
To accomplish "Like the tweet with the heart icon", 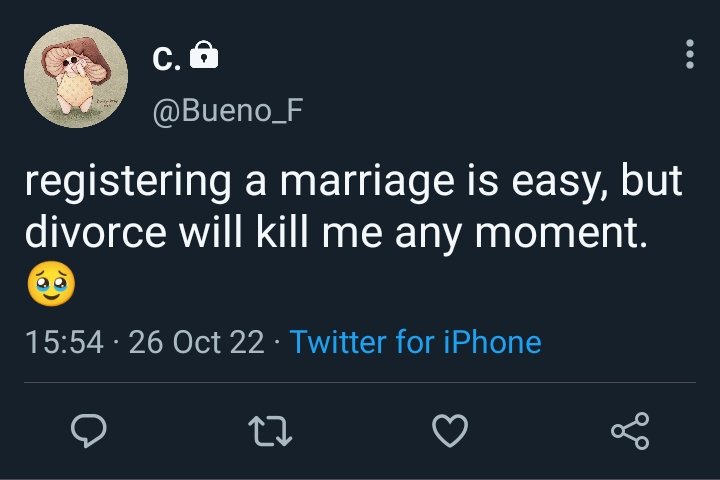I will point(450,430).
